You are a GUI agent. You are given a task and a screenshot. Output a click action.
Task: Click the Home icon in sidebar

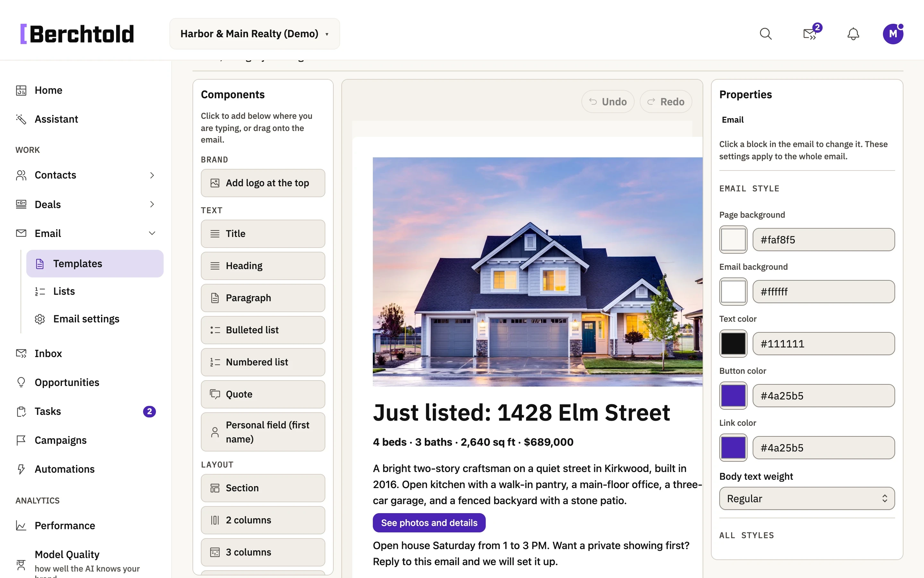coord(21,91)
